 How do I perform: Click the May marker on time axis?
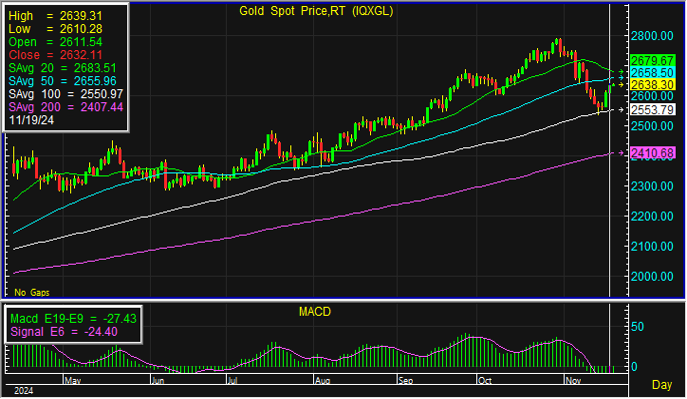[x=73, y=381]
